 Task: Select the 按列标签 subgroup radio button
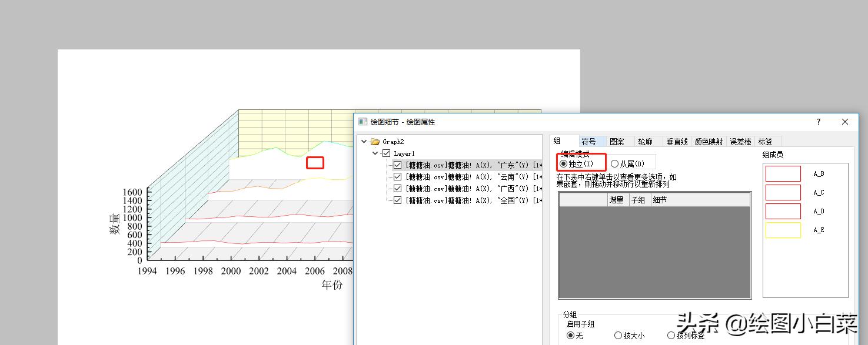[671, 336]
